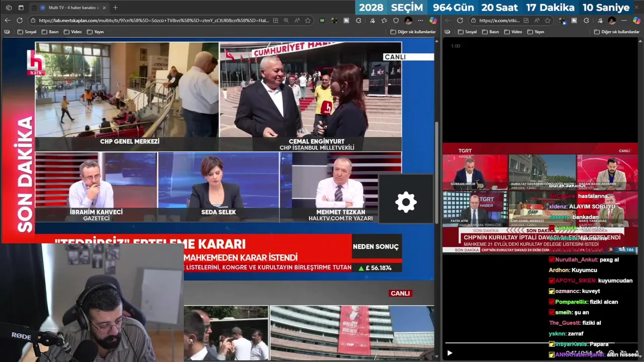Reload the x.com page in right window
This screenshot has height=362, width=644.
click(460, 21)
